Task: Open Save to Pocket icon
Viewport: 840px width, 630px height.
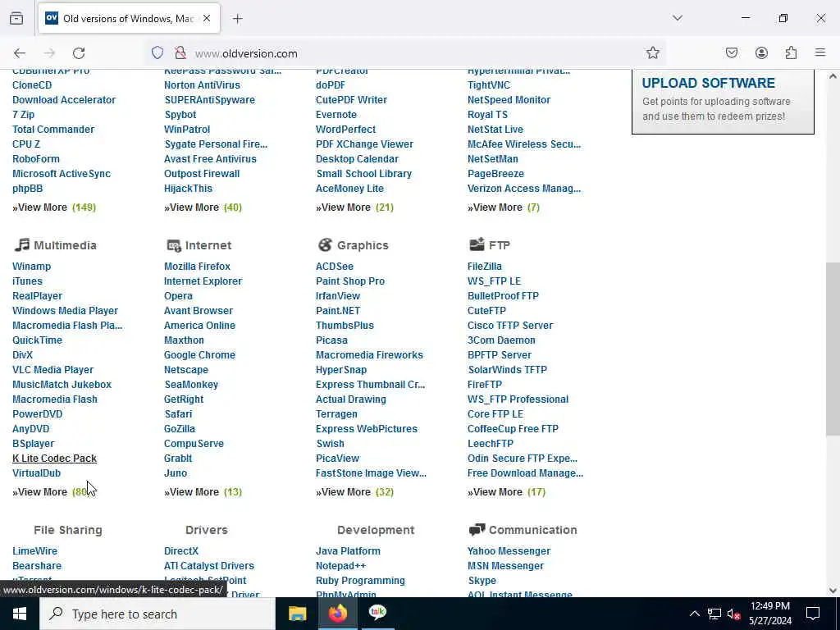Action: tap(731, 52)
